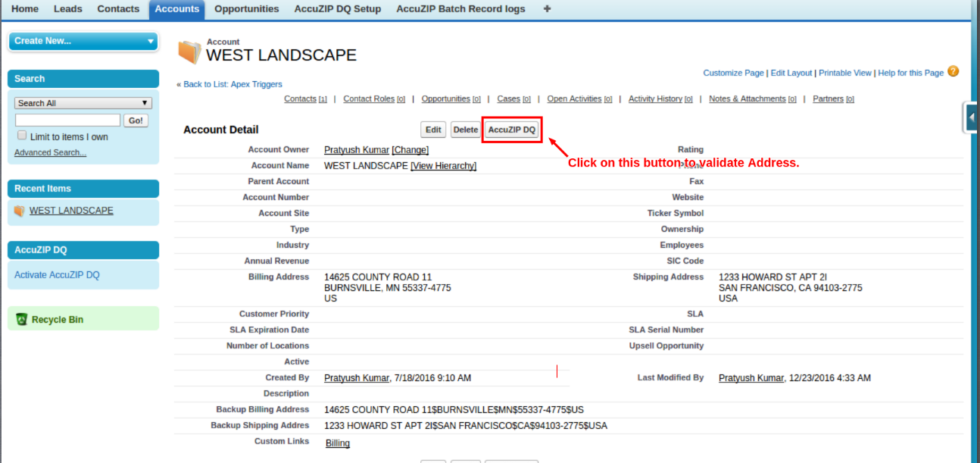Viewport: 980px width, 463px height.
Task: Click the folder icon in Recent Items
Action: [x=19, y=210]
